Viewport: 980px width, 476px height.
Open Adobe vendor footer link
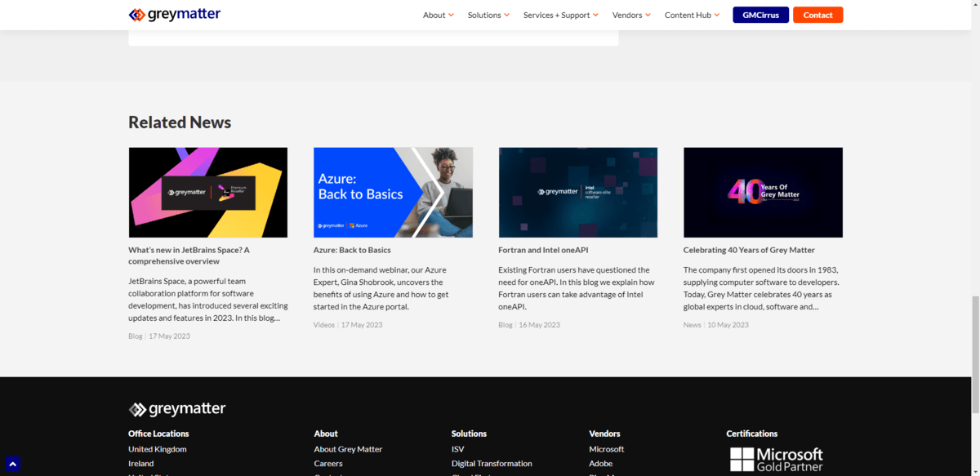(601, 464)
